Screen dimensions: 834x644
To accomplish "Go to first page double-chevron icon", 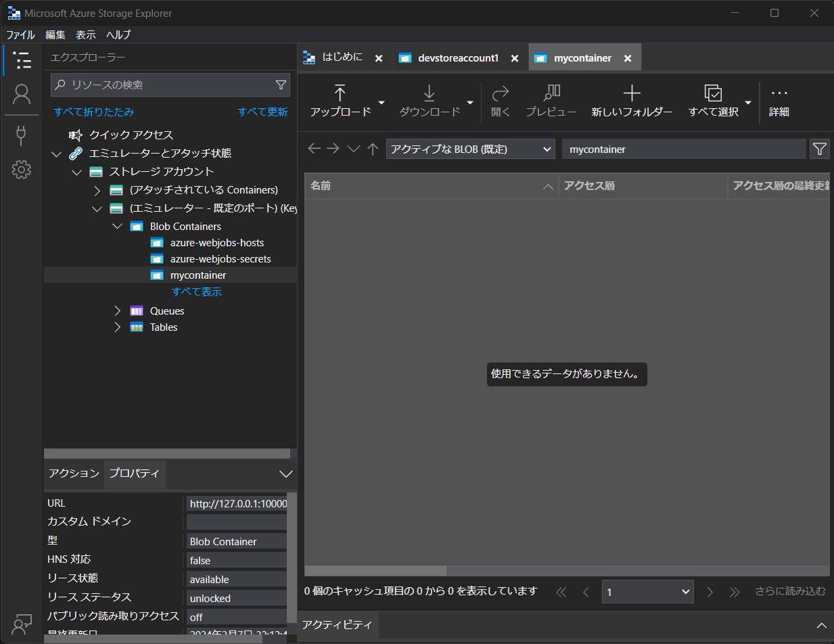I will click(x=561, y=592).
